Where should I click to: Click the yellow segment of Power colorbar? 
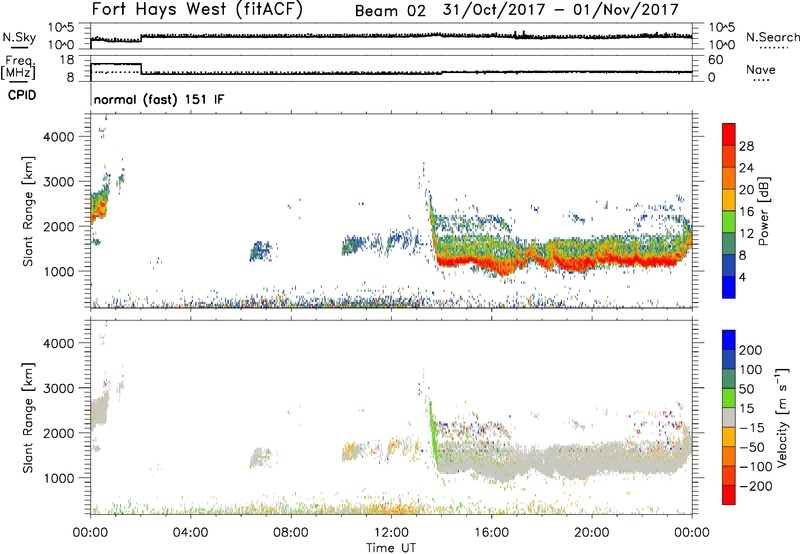coord(729,199)
